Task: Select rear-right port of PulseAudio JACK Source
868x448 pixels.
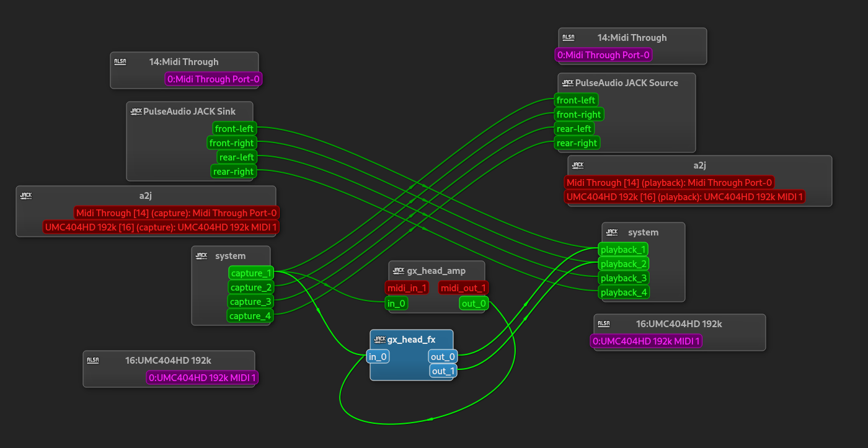Action: (577, 143)
